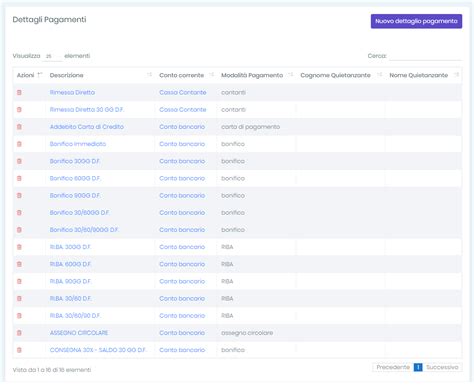This screenshot has width=474, height=385.
Task: Open RI.BA. 30GG D.F. link
Action: (70, 247)
